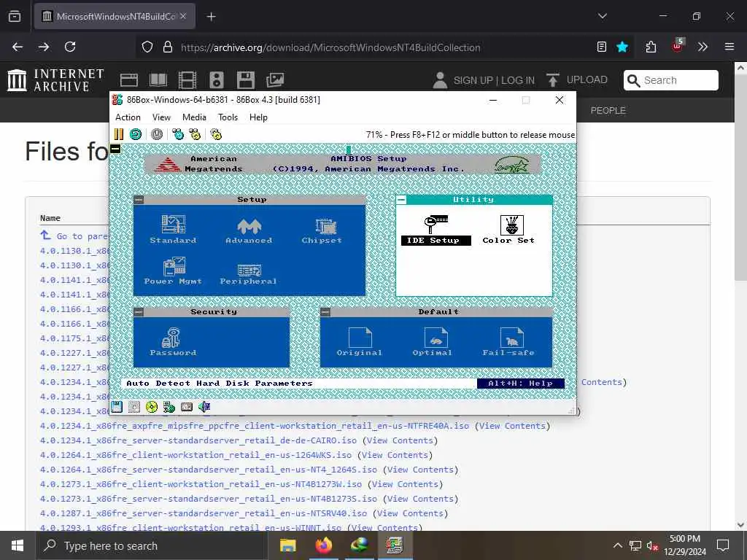747x560 pixels.
Task: Click the UPLOAD link
Action: click(x=576, y=80)
